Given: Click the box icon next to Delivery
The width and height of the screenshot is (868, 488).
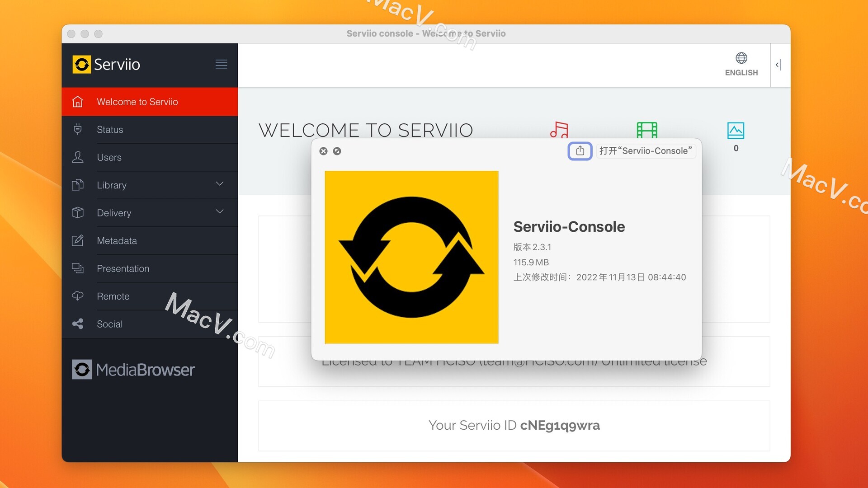Looking at the screenshot, I should coord(78,213).
